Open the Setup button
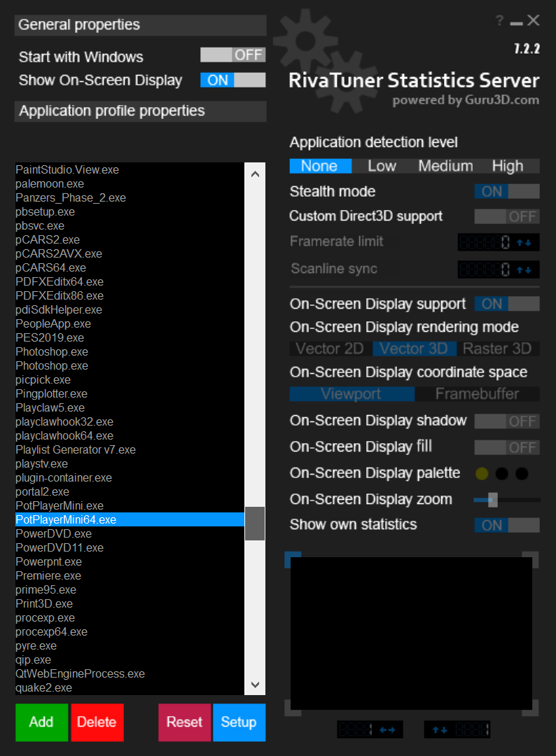Viewport: 556px width, 756px height. (239, 722)
